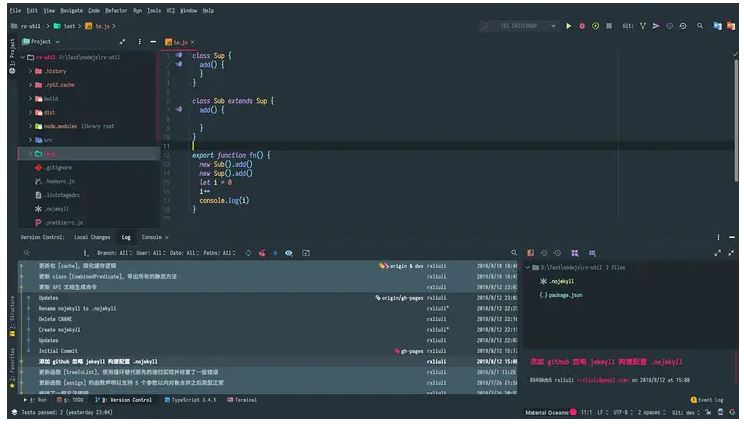
Task: Collapse all in Project panel header
Action: 122,42
